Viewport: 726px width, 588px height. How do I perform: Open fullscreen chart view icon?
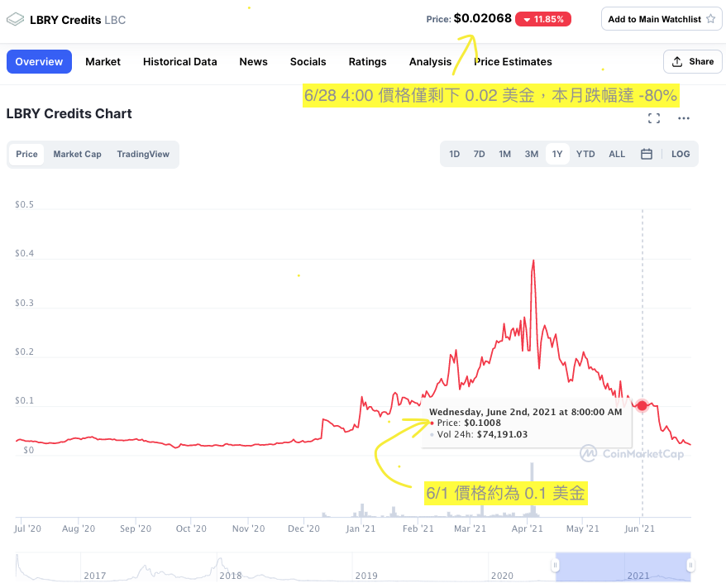[654, 118]
